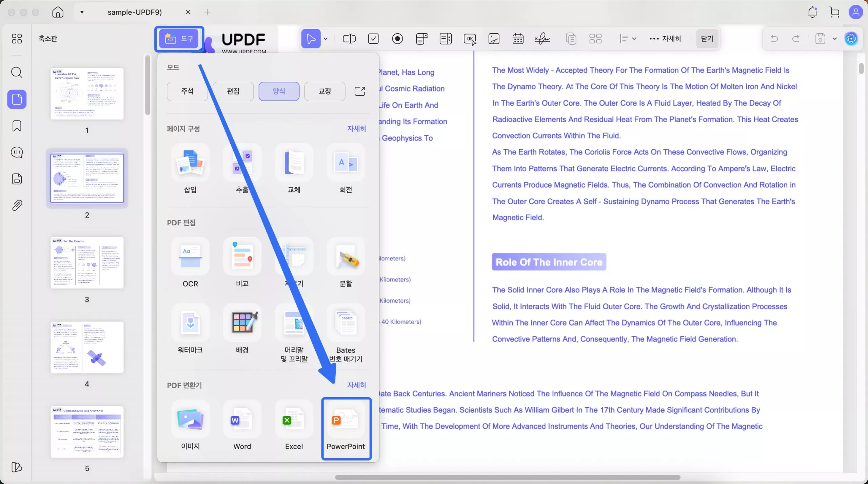Click 자세히 link beside PDF 변환기
The image size is (868, 484).
[x=356, y=385]
